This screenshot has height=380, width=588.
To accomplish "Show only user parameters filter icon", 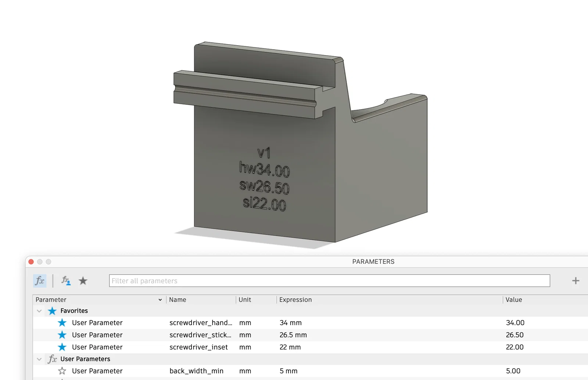I will coord(66,281).
